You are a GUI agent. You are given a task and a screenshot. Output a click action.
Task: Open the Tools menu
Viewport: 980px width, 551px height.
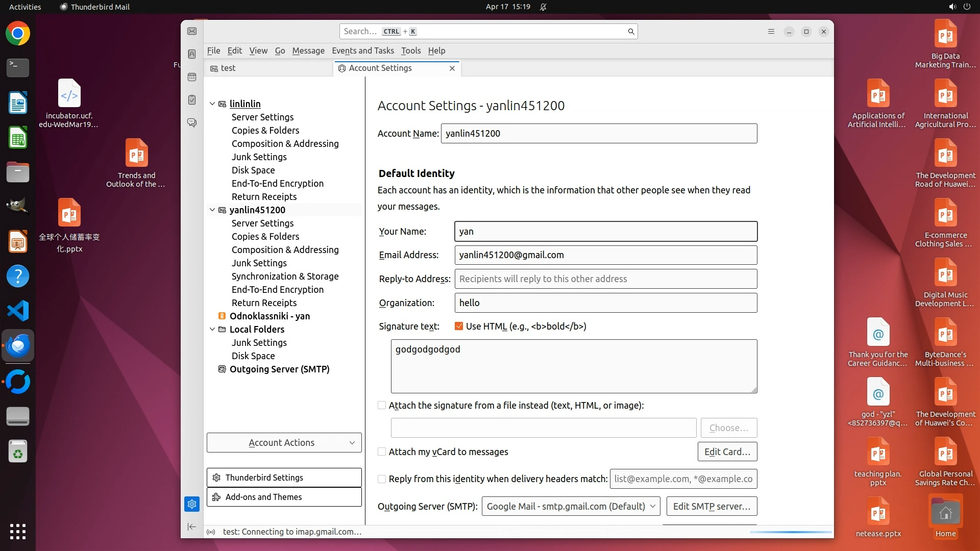(x=410, y=51)
